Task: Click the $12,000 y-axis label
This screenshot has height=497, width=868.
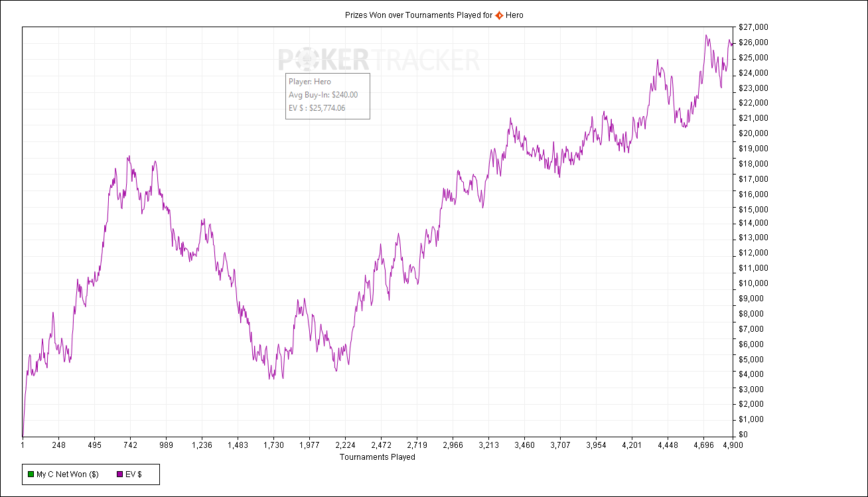Action: 753,253
